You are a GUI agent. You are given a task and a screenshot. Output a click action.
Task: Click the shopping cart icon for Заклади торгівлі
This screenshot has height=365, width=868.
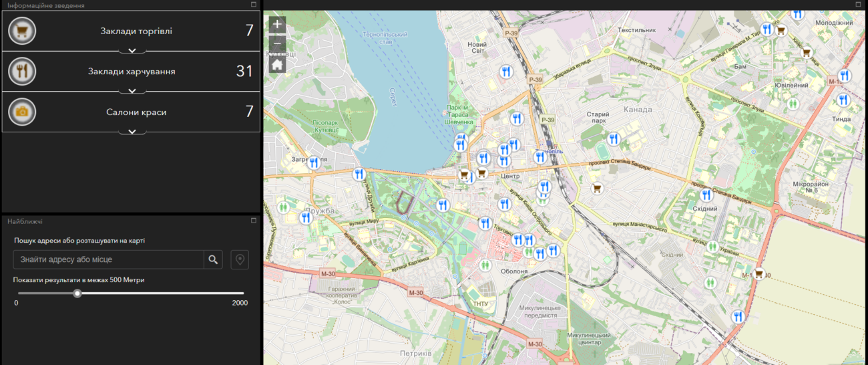(22, 31)
